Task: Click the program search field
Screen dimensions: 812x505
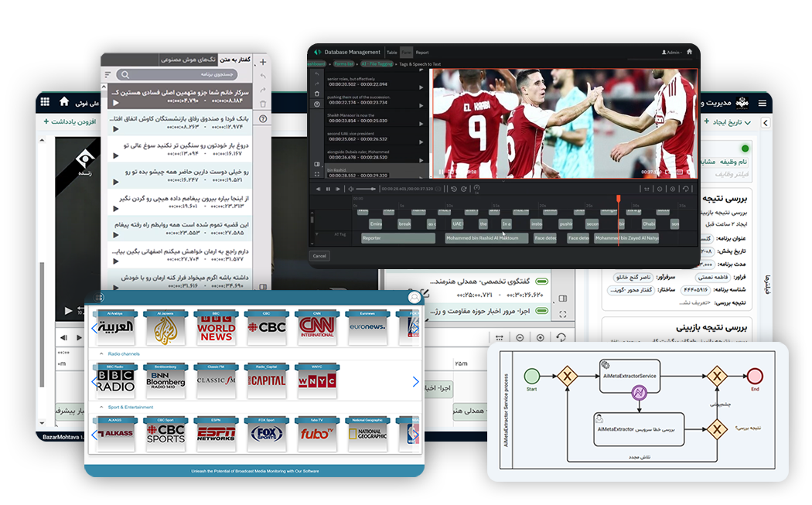Action: point(176,74)
